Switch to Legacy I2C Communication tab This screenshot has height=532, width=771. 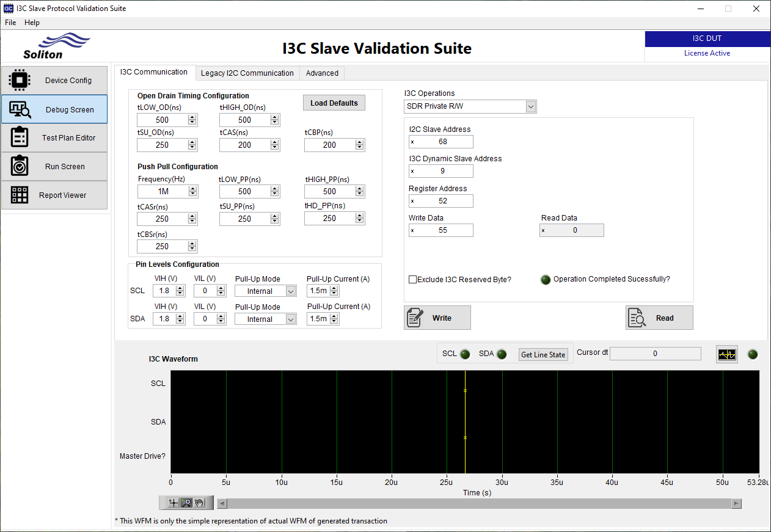click(247, 73)
